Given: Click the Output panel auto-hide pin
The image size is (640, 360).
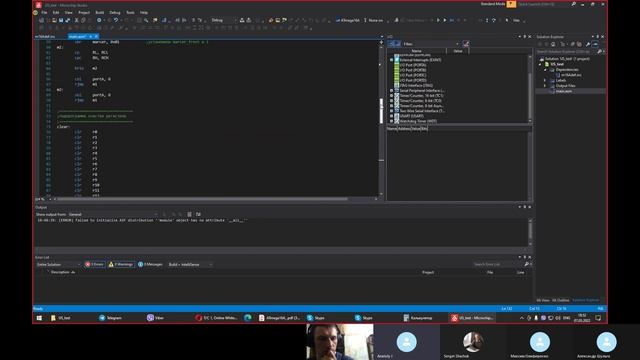Looking at the screenshot, I should pyautogui.click(x=525, y=207).
